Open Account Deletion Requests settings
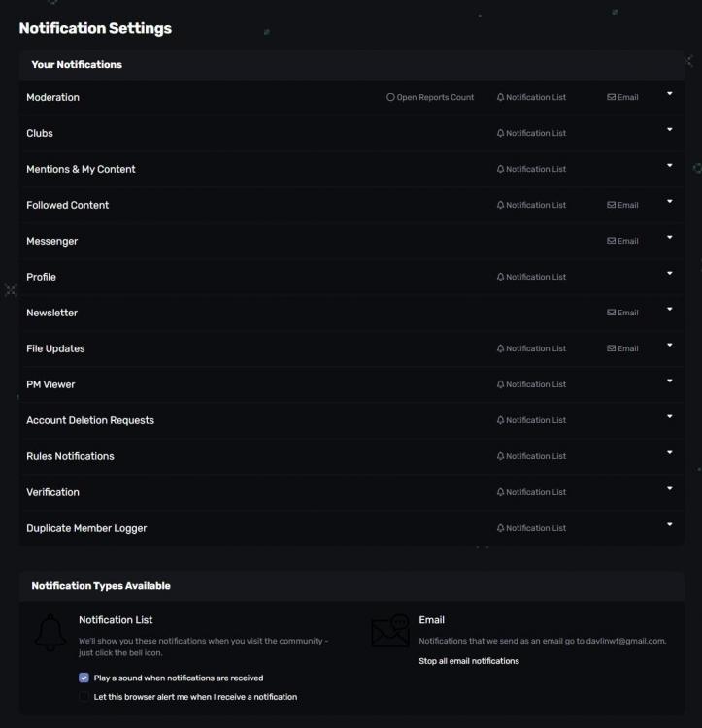 tap(90, 421)
